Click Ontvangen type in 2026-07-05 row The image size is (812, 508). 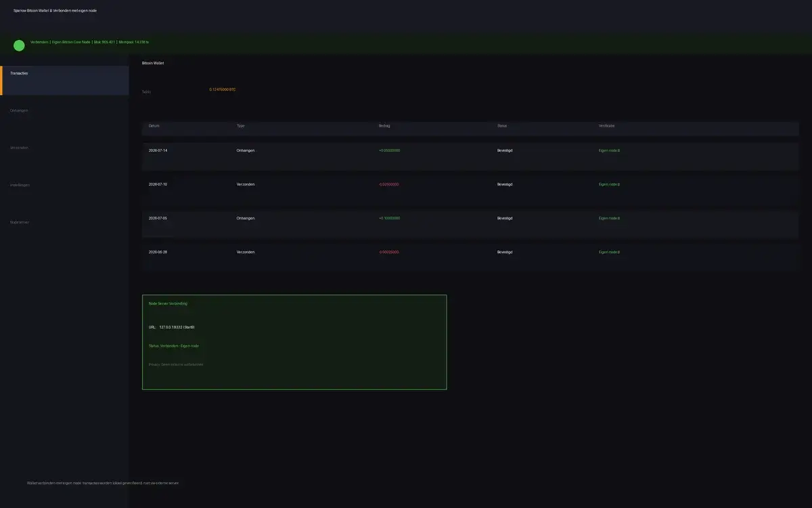coord(246,218)
